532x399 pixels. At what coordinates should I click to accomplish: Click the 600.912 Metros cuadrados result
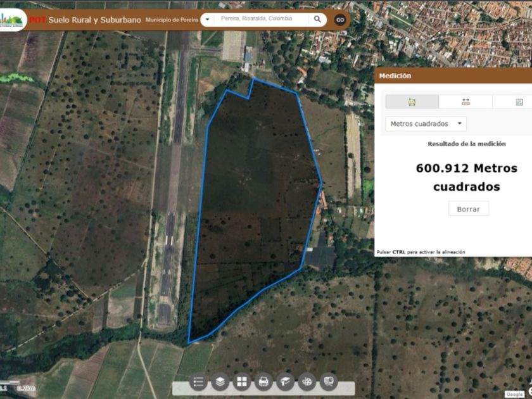coord(467,177)
